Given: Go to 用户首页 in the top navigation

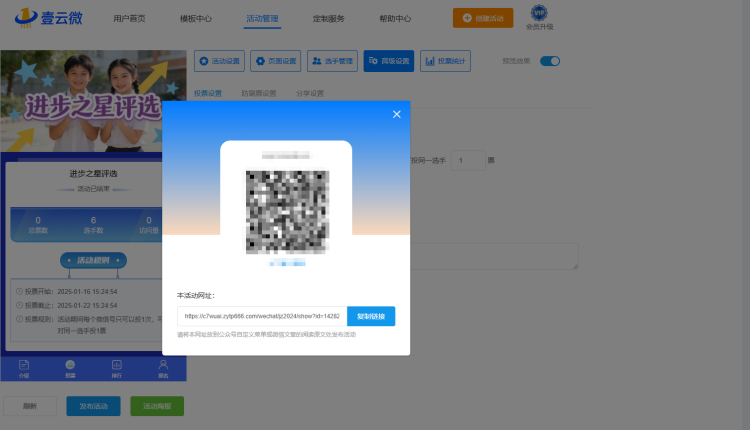Looking at the screenshot, I should (x=129, y=19).
